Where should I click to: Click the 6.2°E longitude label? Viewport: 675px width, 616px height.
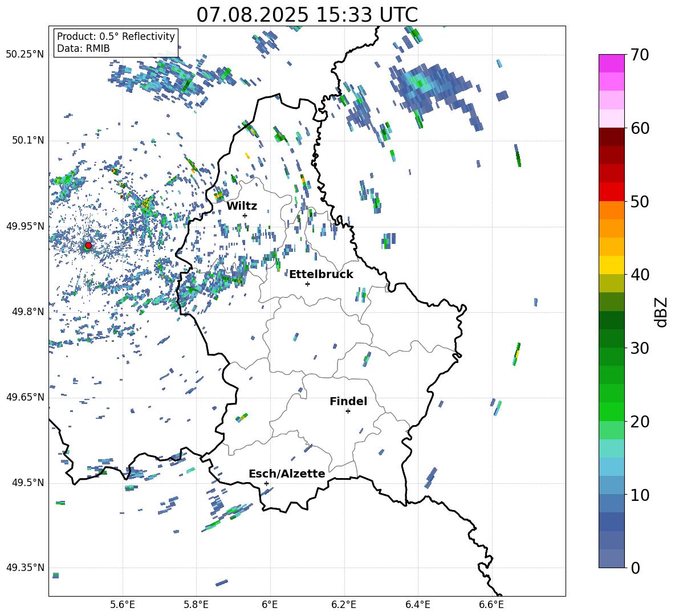344,605
